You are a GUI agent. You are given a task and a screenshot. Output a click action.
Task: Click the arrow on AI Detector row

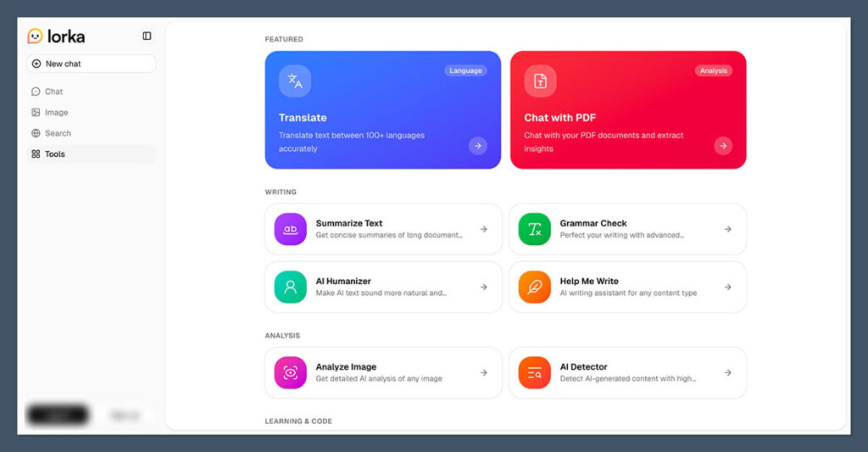(x=728, y=373)
